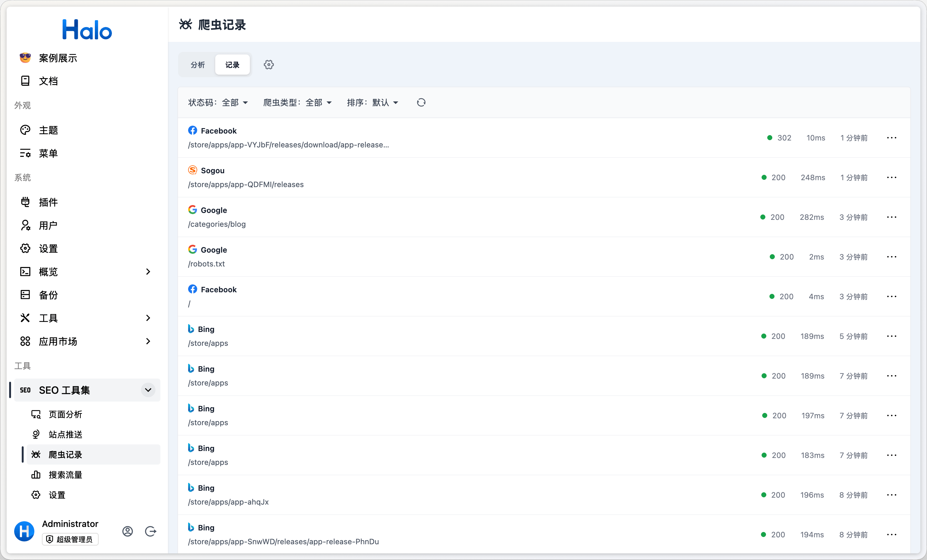Open 用户 users page

point(87,225)
